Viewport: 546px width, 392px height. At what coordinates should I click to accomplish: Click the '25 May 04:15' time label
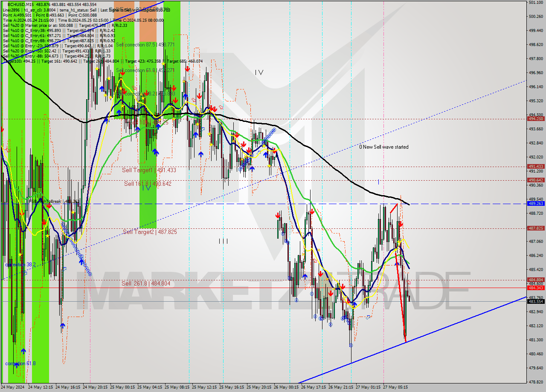click(150, 387)
